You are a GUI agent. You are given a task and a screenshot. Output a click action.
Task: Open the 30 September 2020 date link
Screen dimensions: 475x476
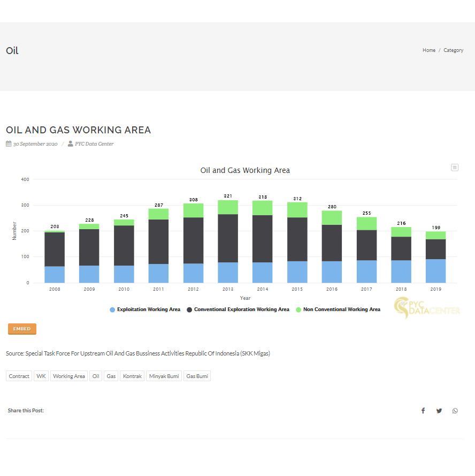(x=35, y=144)
